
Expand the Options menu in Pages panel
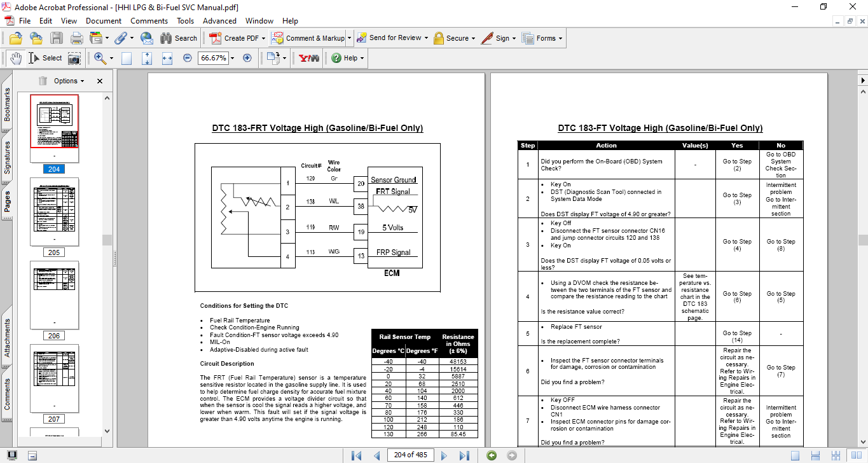pyautogui.click(x=69, y=81)
